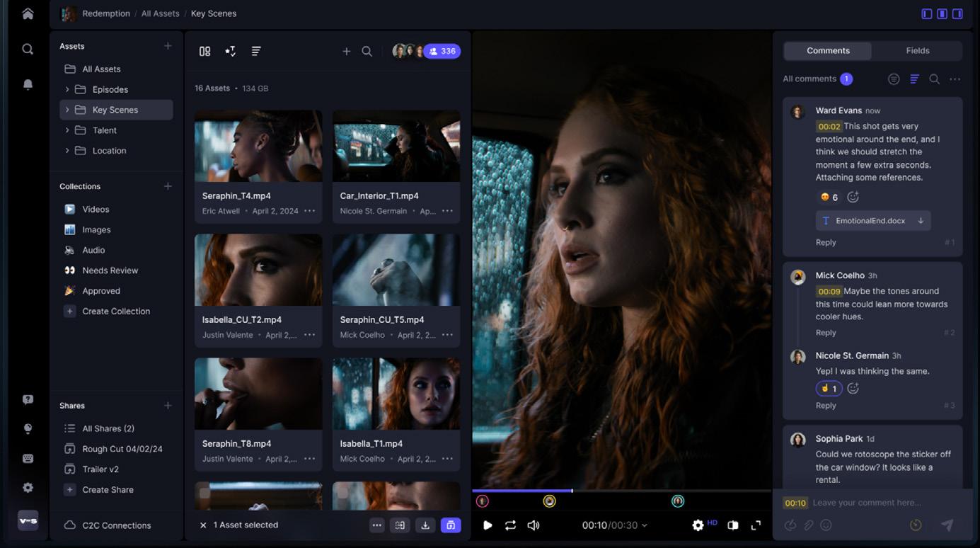This screenshot has width=980, height=548.
Task: Select Car_Interior_T1.mp4 thumbnail
Action: [x=396, y=146]
